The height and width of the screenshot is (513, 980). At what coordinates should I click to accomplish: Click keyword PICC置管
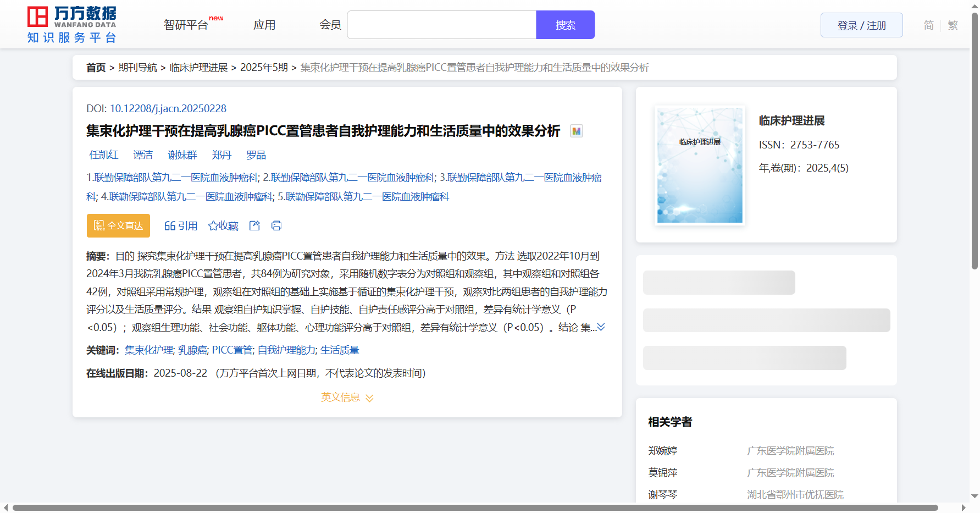coord(232,350)
